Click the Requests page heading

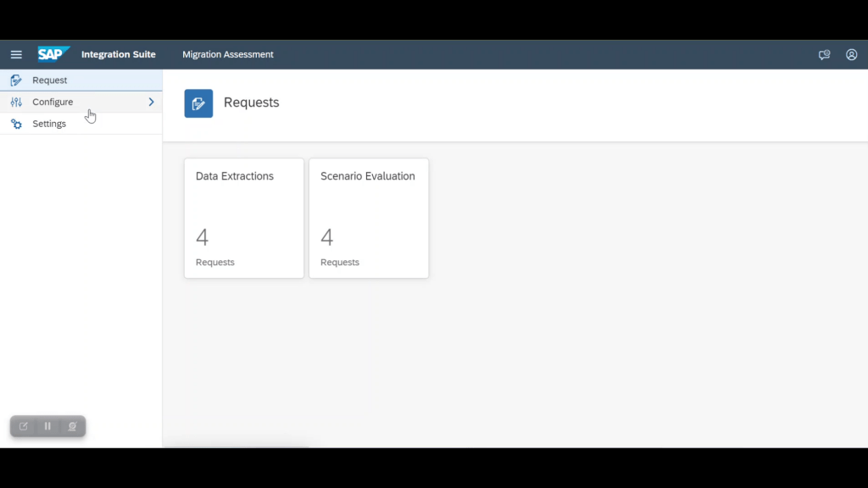(x=251, y=103)
